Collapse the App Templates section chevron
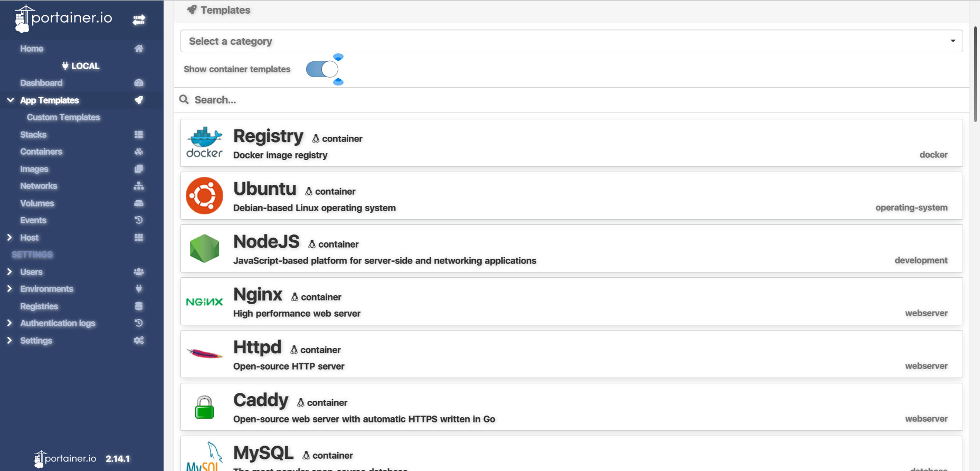980x471 pixels. coord(10,100)
